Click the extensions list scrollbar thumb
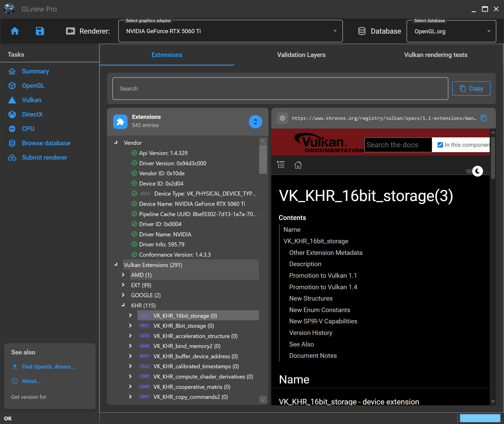Screen dimensions: 504x424 (263, 160)
